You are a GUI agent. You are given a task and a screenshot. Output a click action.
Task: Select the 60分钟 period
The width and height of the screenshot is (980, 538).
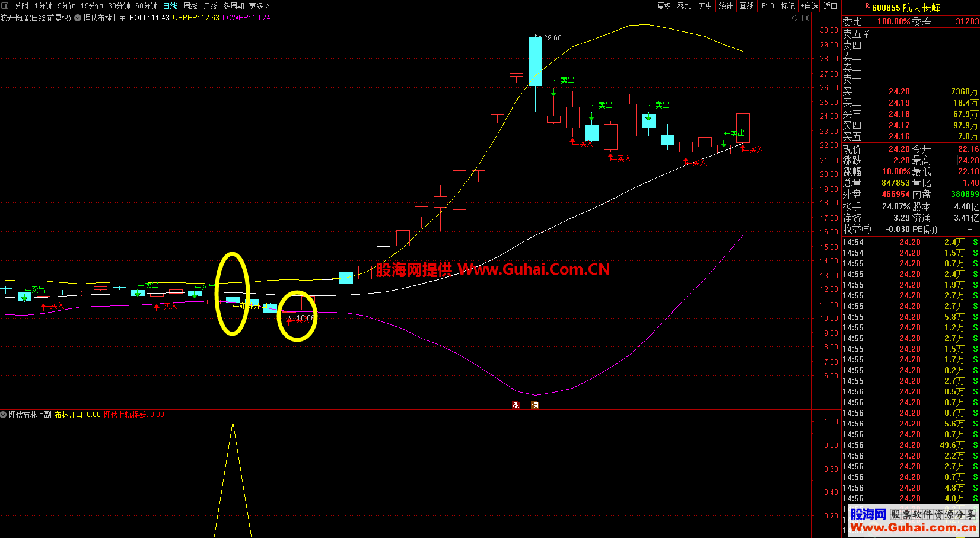pyautogui.click(x=147, y=6)
